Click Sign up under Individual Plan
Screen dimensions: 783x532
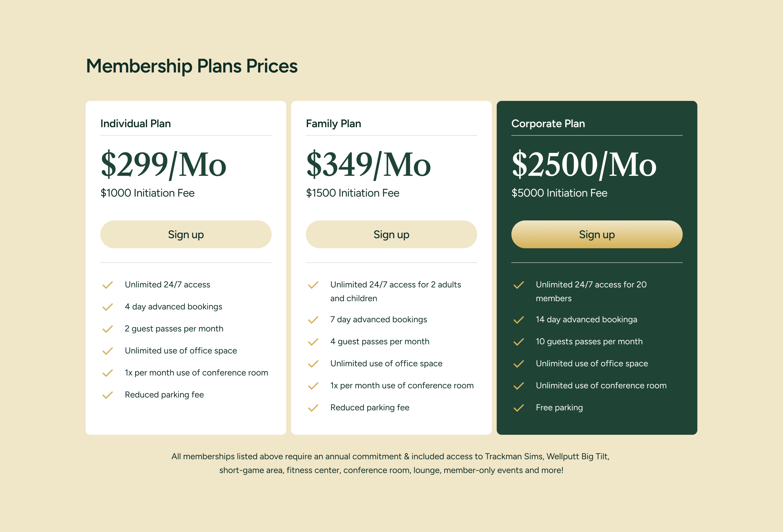(186, 234)
